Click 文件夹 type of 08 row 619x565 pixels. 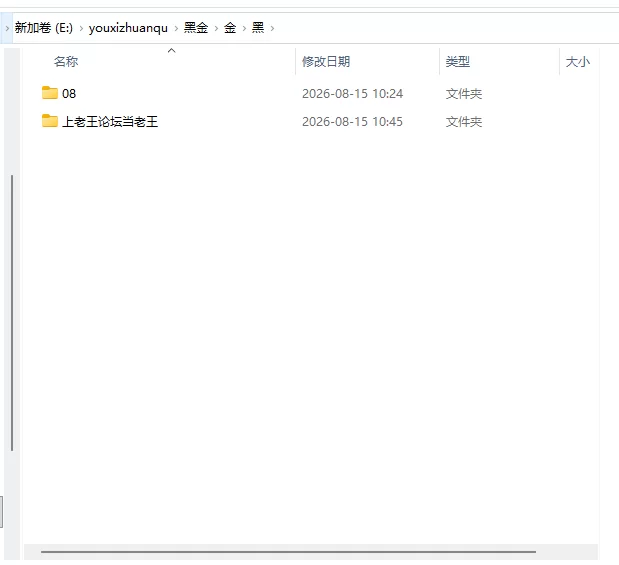pyautogui.click(x=464, y=94)
